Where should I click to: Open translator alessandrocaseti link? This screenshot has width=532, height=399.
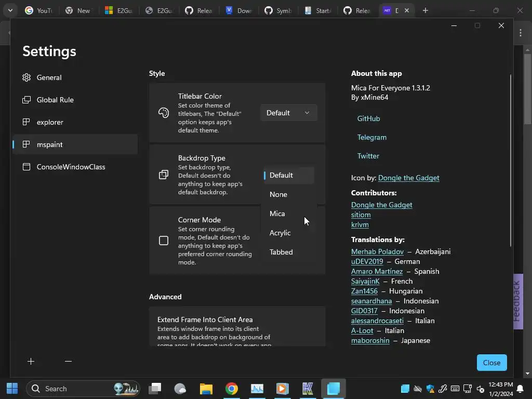pyautogui.click(x=377, y=320)
